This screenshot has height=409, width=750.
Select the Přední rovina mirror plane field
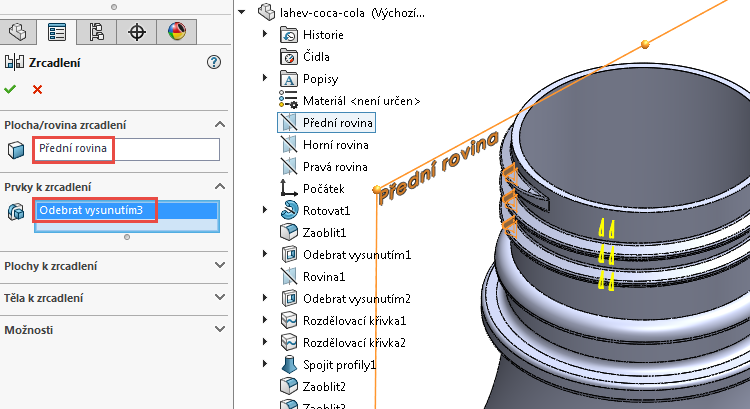(126, 149)
